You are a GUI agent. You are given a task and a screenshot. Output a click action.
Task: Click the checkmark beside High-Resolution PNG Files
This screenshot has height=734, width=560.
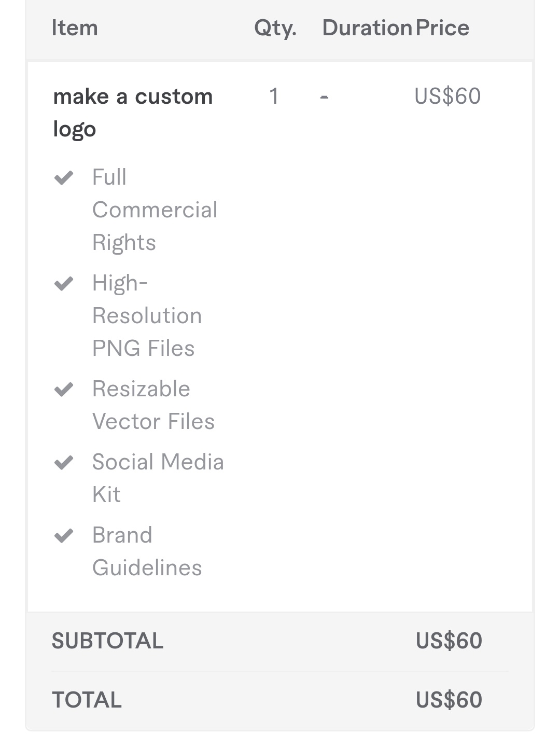tap(64, 284)
